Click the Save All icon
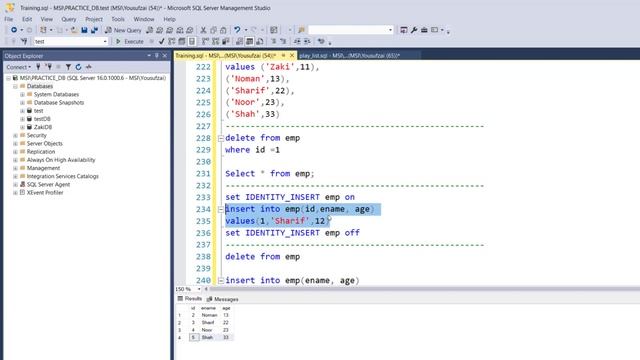This screenshot has width=640, height=360. [94, 30]
